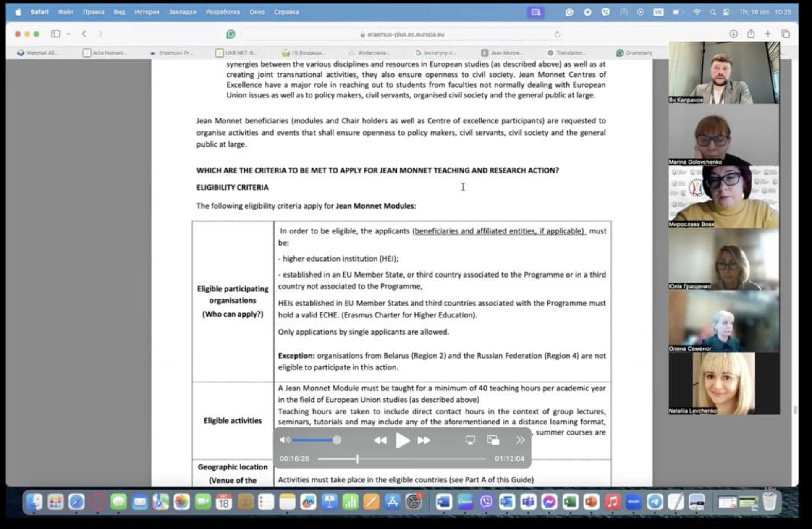Go back with Safari's back arrow
The image size is (812, 529).
(84, 34)
